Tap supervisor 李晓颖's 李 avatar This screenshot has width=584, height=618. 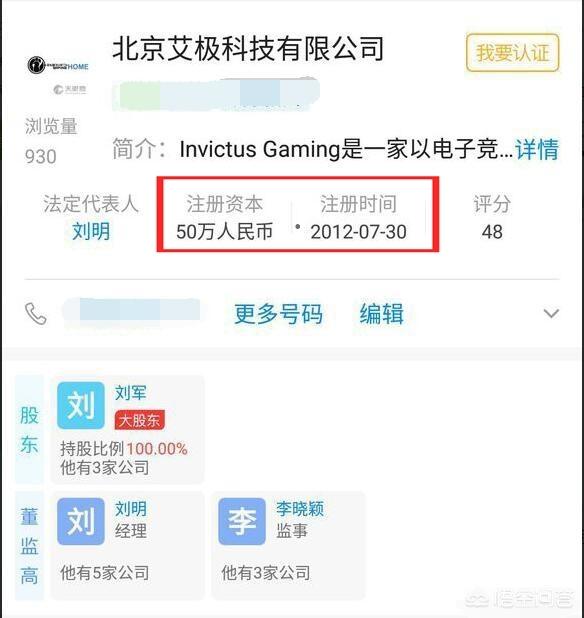(242, 521)
